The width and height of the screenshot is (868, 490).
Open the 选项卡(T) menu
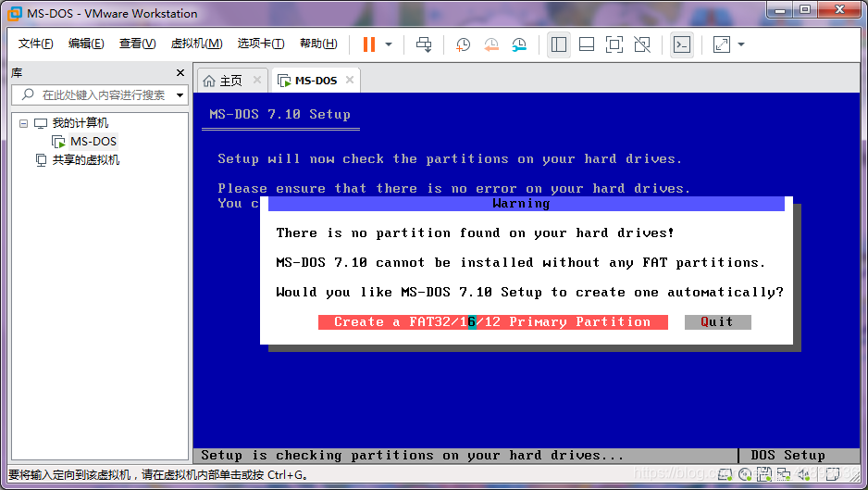click(x=261, y=44)
